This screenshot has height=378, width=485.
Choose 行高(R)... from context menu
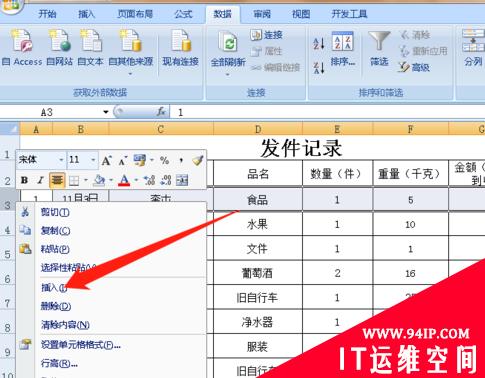coord(111,363)
